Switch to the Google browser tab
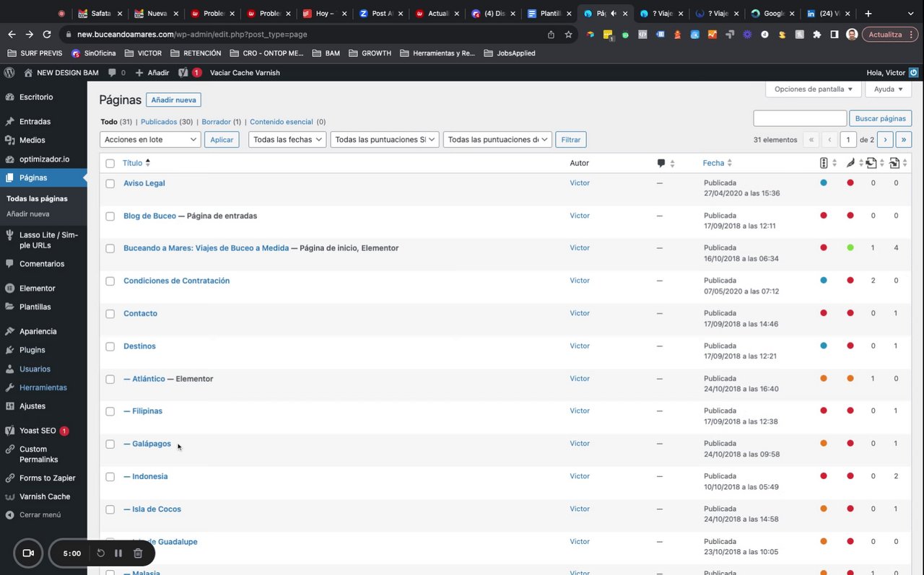Image resolution: width=924 pixels, height=575 pixels. point(773,13)
